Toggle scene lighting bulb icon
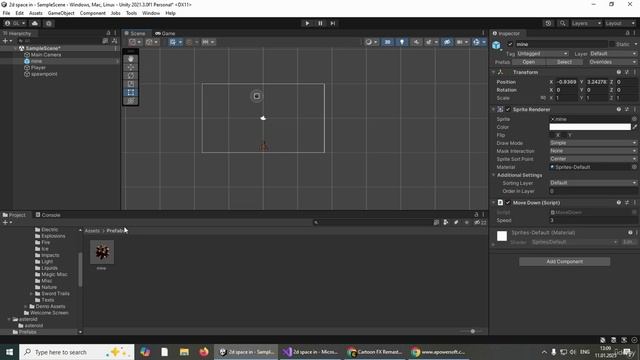 coord(402,42)
